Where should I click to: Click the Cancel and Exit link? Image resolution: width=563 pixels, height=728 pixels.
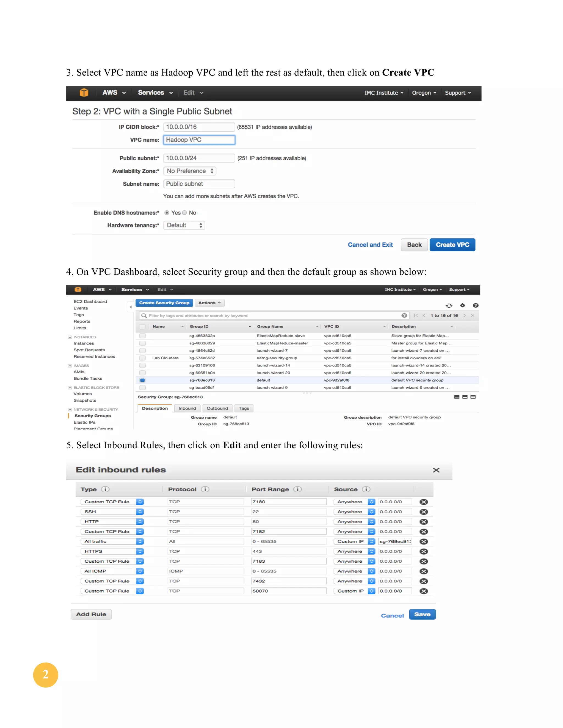coord(370,245)
